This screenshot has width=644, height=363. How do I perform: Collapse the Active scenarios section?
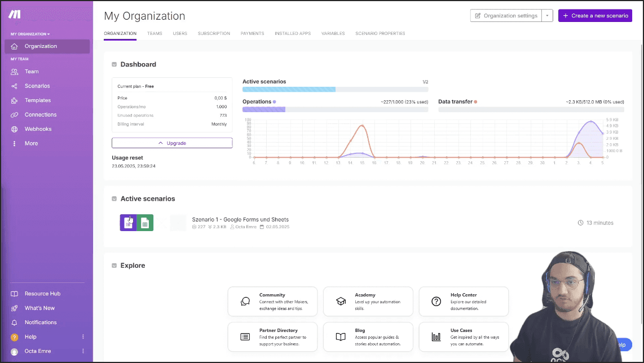(114, 199)
